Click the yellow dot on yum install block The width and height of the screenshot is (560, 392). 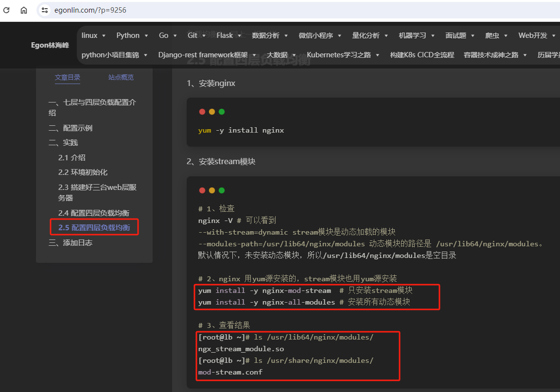point(212,112)
